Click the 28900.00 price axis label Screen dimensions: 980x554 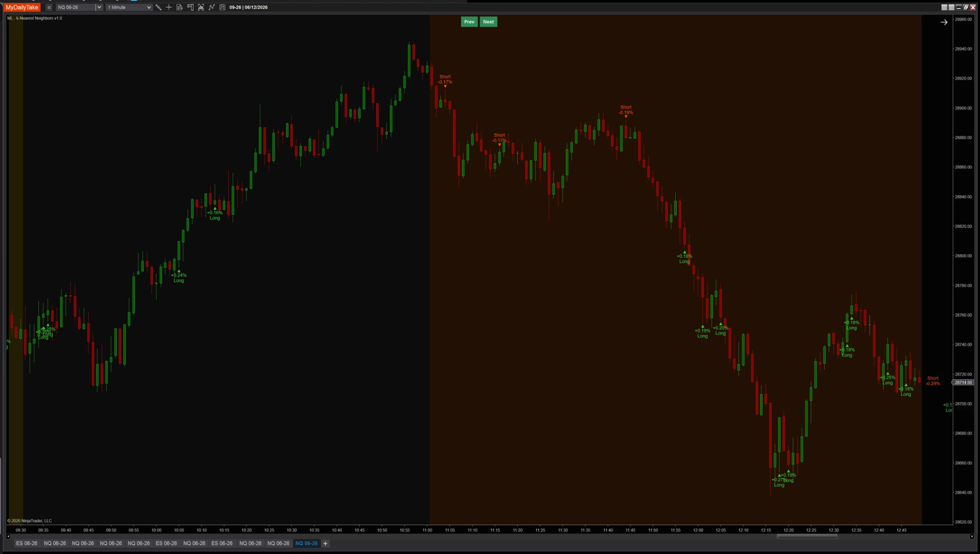(x=963, y=108)
